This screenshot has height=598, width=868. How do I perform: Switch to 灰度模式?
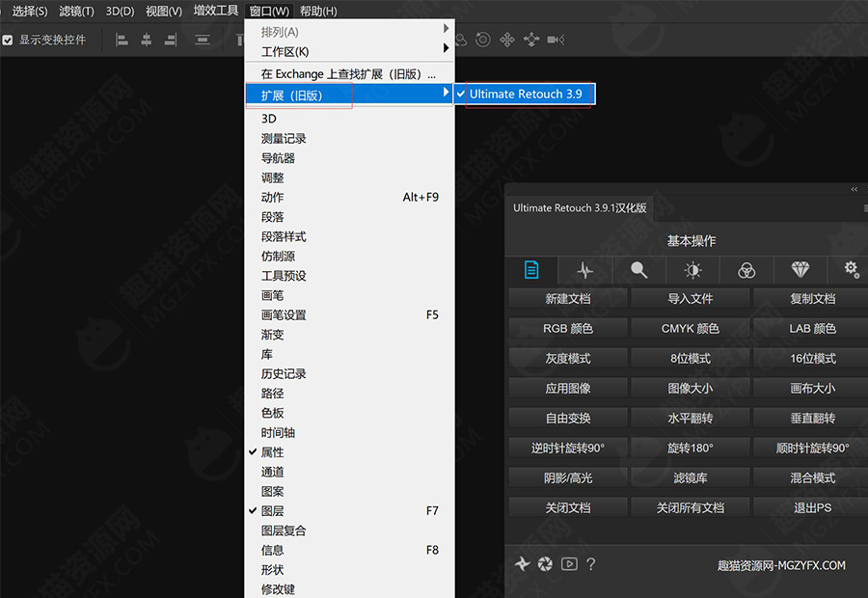[x=568, y=358]
